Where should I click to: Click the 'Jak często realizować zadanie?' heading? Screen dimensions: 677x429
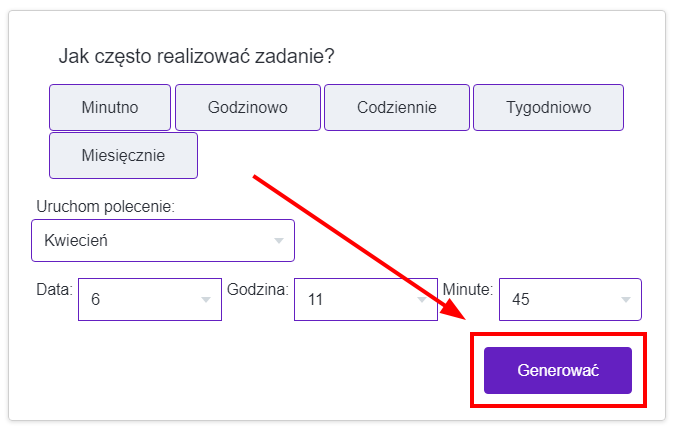click(x=196, y=56)
